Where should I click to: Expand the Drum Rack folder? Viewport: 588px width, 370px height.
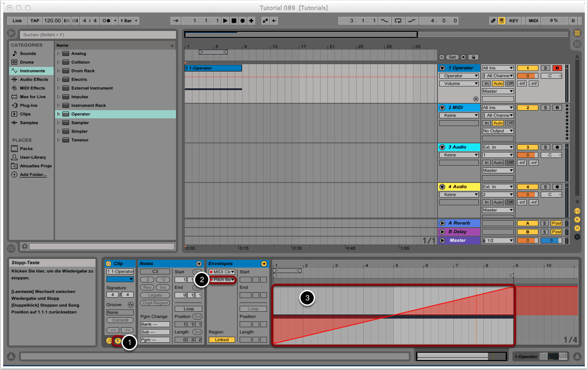point(59,71)
